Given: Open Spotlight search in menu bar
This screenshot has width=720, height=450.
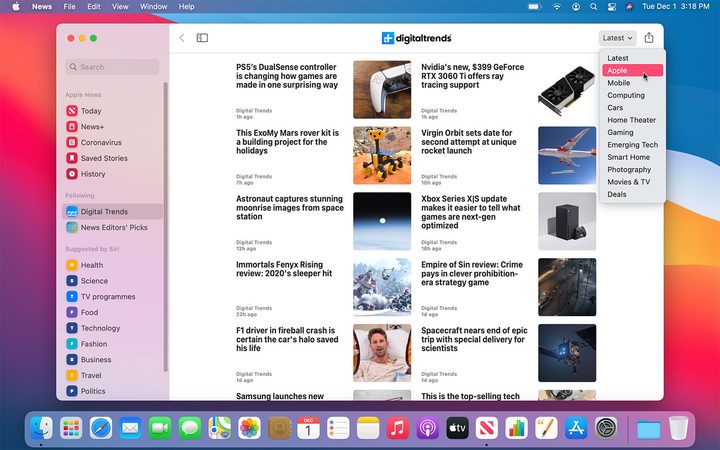Looking at the screenshot, I should (x=594, y=6).
